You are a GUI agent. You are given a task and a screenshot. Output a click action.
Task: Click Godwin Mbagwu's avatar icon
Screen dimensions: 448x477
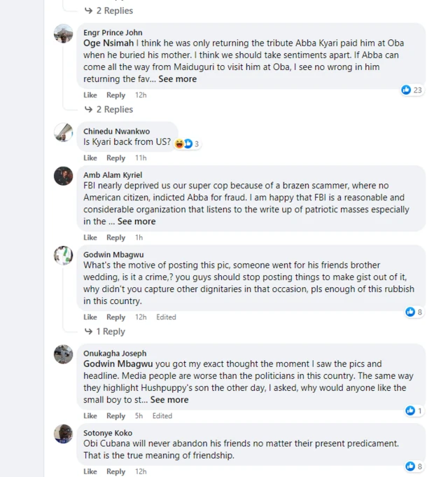(x=64, y=256)
